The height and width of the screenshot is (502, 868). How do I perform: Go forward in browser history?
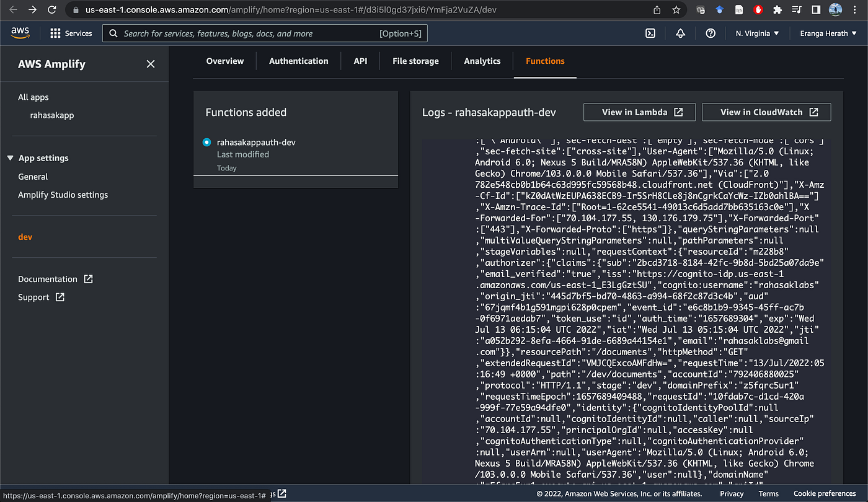point(32,10)
